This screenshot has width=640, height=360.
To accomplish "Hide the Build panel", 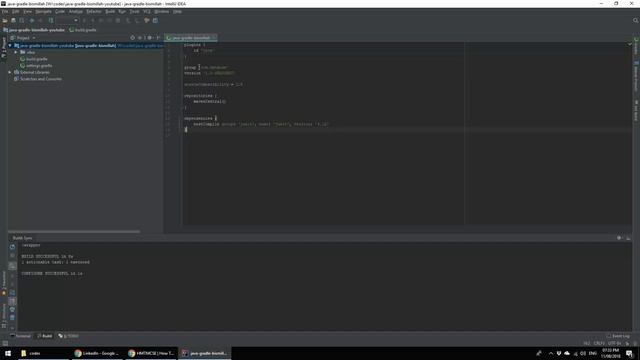I will pos(628,238).
